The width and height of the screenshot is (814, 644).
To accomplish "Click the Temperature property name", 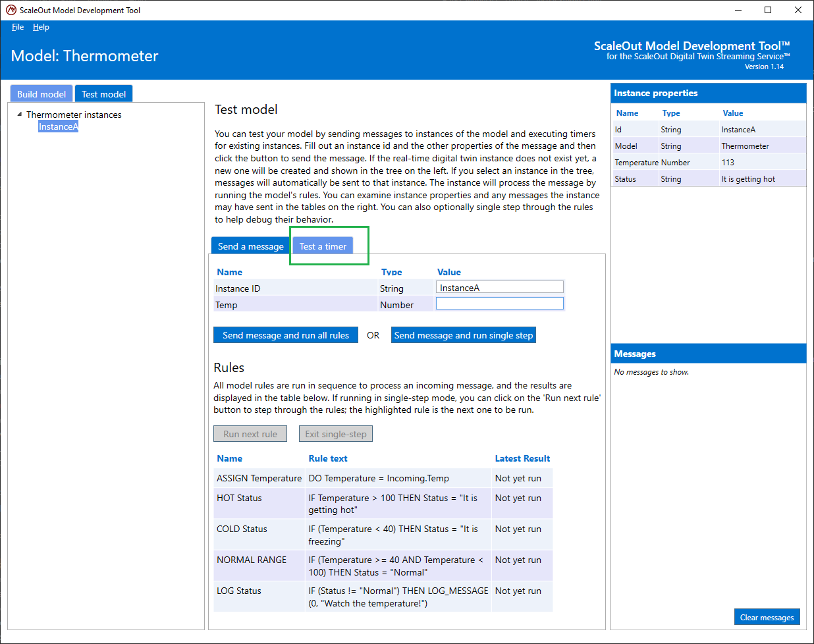I will (x=636, y=162).
